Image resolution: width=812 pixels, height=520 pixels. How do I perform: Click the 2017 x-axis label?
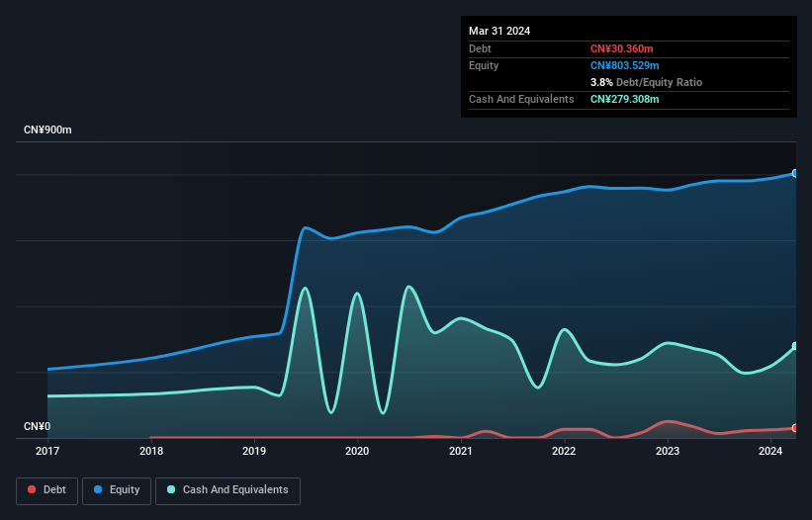click(x=47, y=451)
